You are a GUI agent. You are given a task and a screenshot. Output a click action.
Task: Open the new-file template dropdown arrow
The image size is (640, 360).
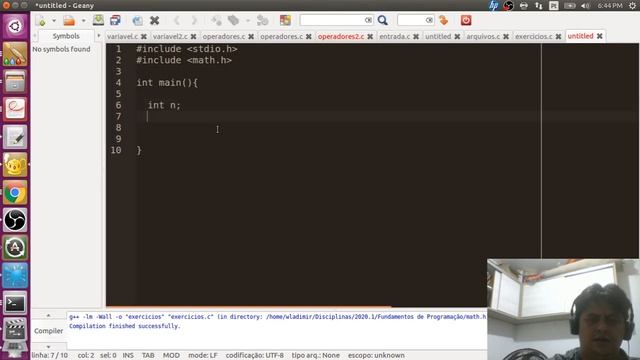[53, 20]
